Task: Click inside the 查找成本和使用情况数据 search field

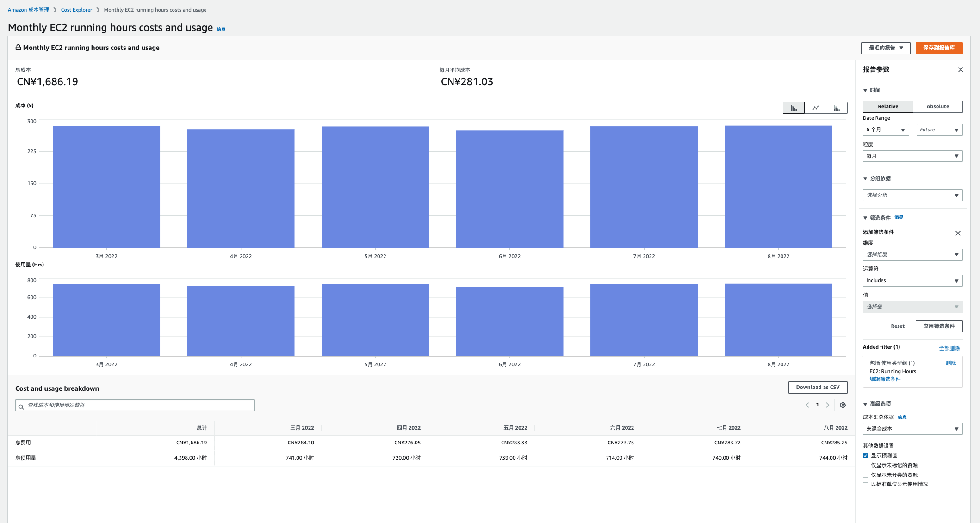Action: point(134,405)
